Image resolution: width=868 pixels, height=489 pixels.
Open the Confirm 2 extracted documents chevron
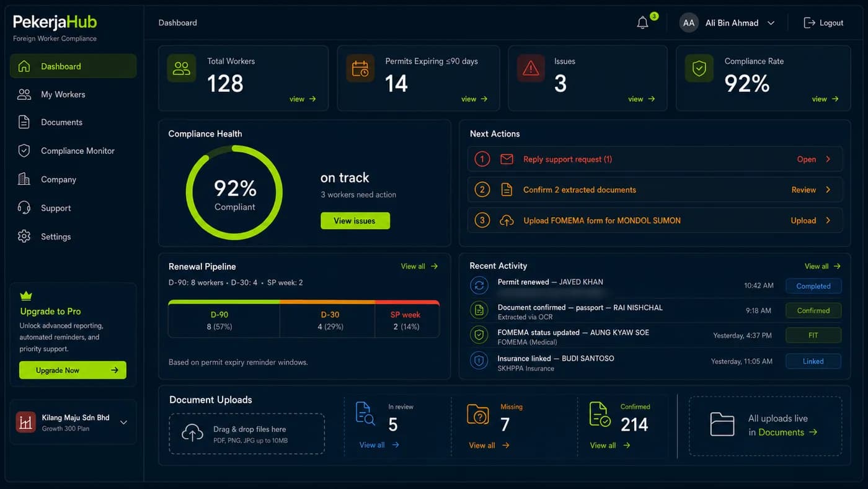[828, 190]
